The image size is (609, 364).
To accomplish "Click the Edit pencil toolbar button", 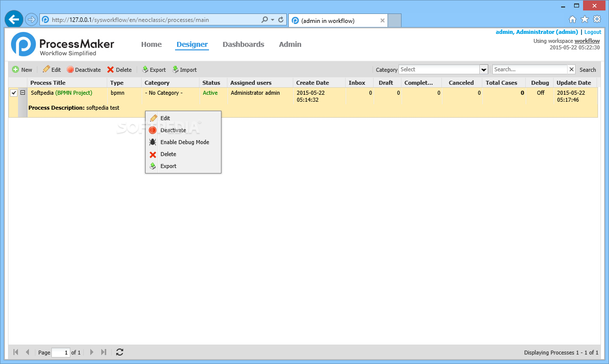I will coord(52,70).
